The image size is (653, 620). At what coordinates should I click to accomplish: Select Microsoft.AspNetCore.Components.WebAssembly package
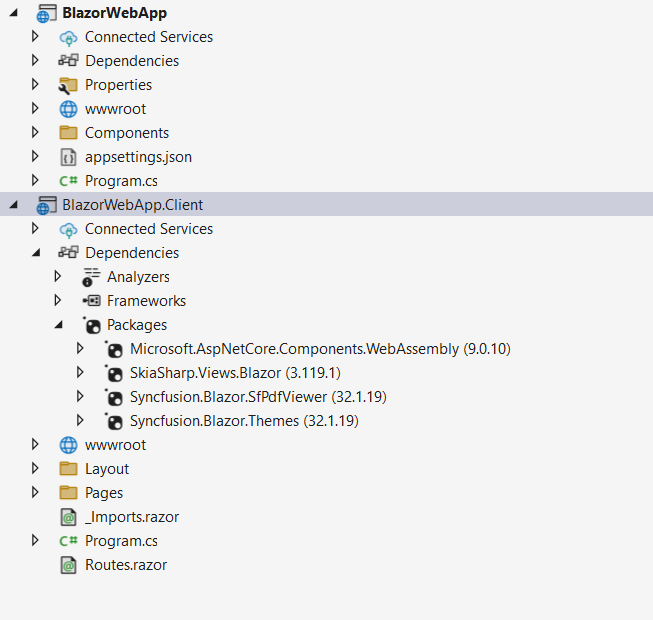[296, 349]
